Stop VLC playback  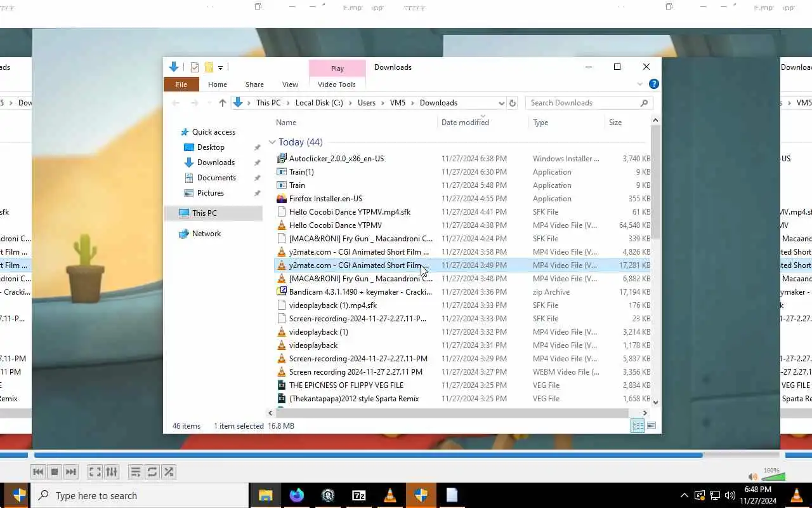pyautogui.click(x=55, y=472)
